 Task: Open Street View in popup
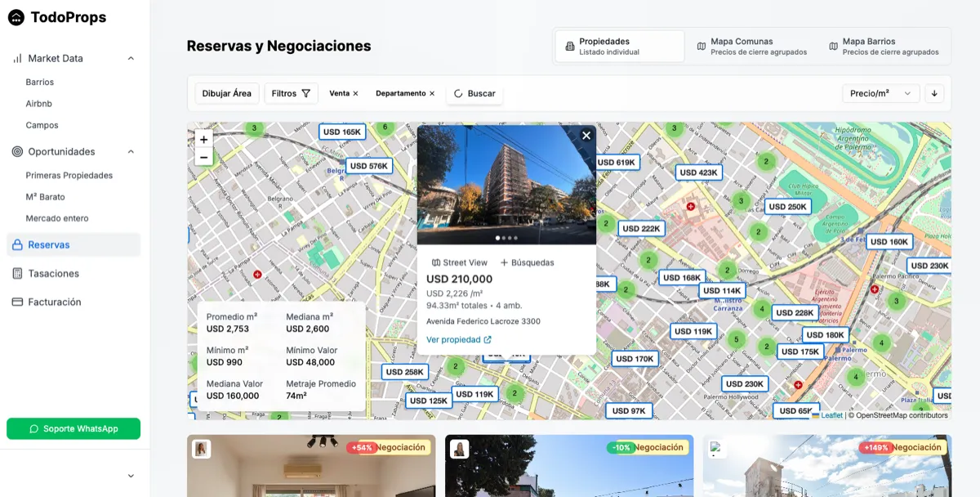[459, 262]
